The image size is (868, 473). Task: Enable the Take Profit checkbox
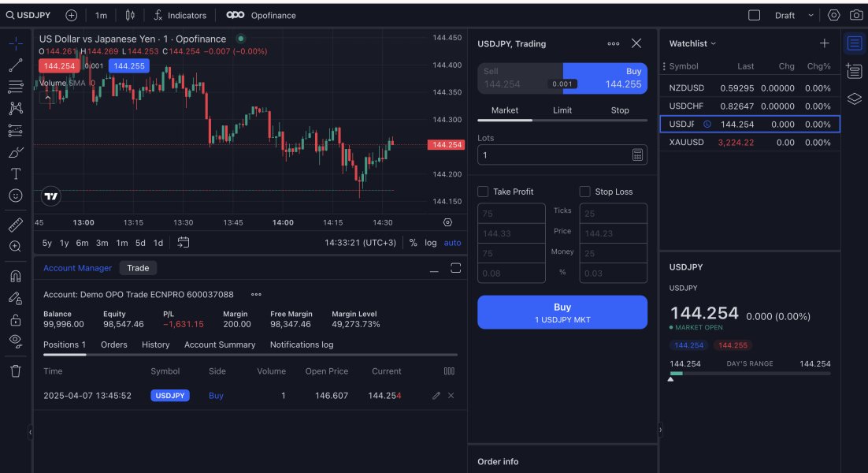tap(483, 192)
